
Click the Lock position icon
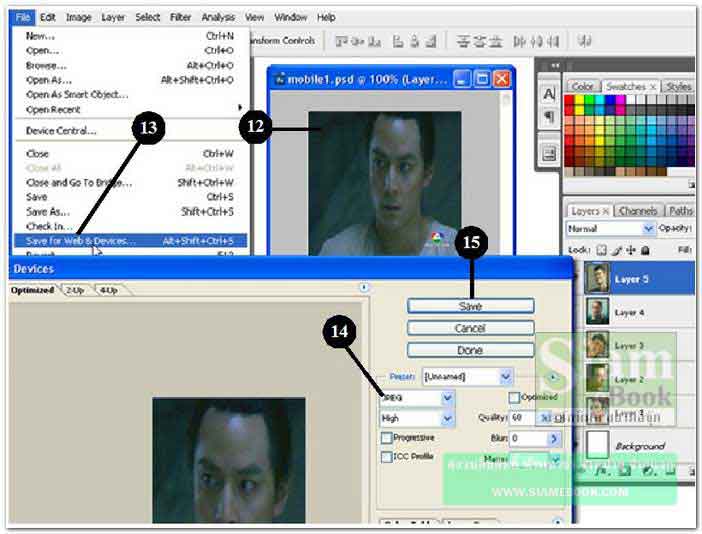click(631, 250)
